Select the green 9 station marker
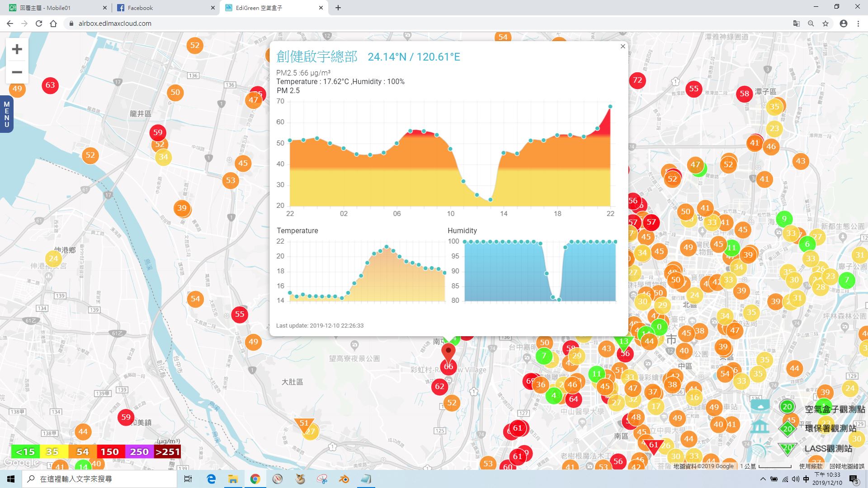The height and width of the screenshot is (488, 868). pyautogui.click(x=784, y=219)
